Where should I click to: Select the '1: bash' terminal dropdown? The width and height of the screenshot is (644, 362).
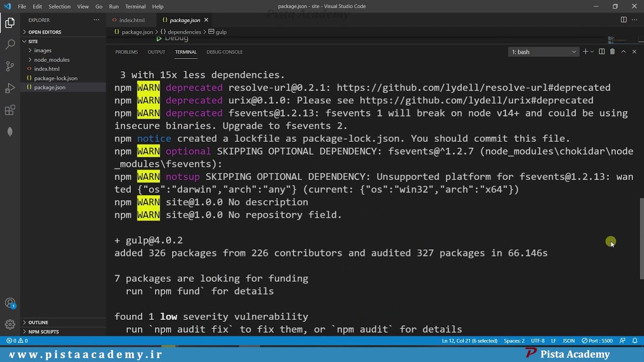[544, 52]
